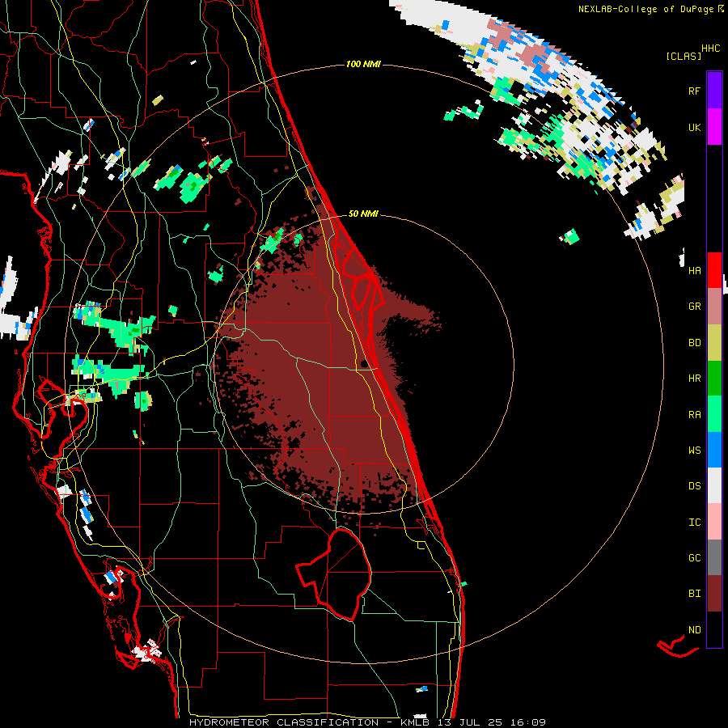The height and width of the screenshot is (728, 728).
Task: Click the HA red legend swatch
Action: [714, 270]
